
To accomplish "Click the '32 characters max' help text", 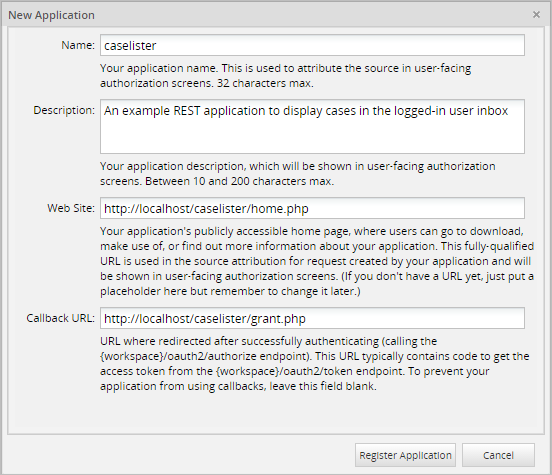I will coord(265,83).
